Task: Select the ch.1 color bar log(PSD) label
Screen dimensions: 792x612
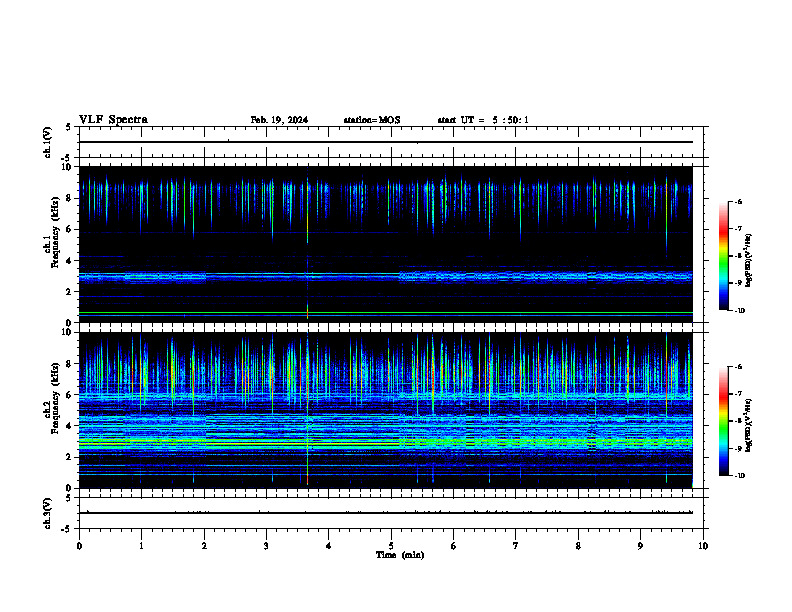Action: [749, 261]
